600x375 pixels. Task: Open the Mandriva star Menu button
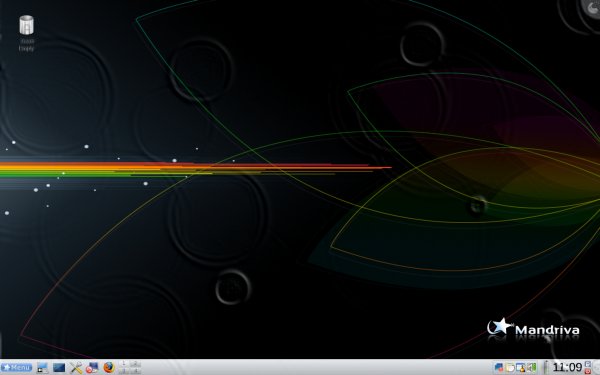(x=16, y=367)
